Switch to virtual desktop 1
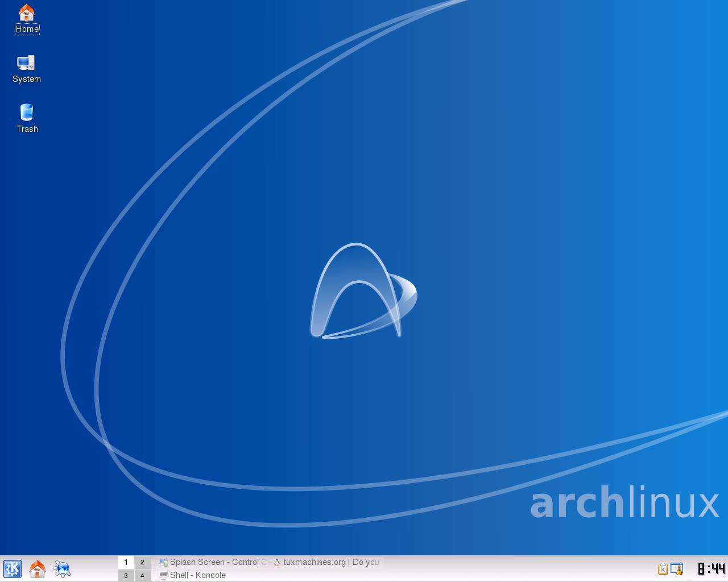 pos(126,562)
